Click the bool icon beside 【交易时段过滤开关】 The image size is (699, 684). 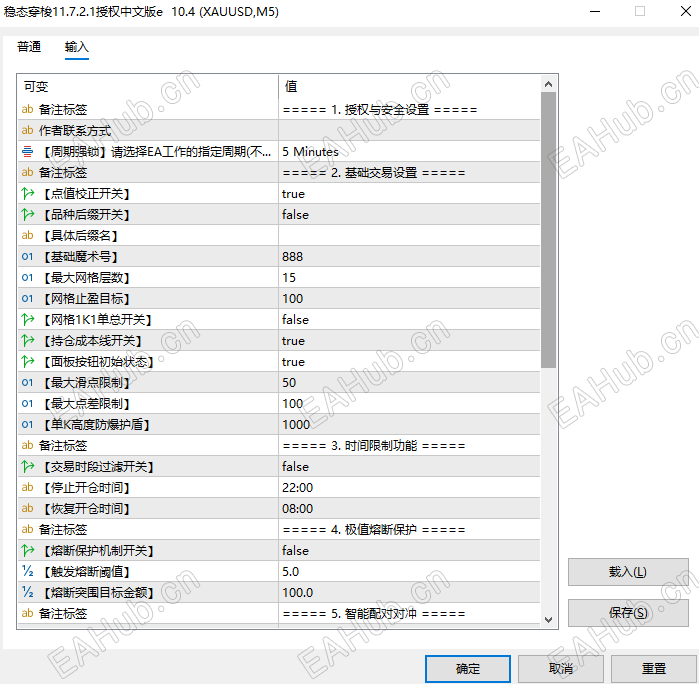28,466
